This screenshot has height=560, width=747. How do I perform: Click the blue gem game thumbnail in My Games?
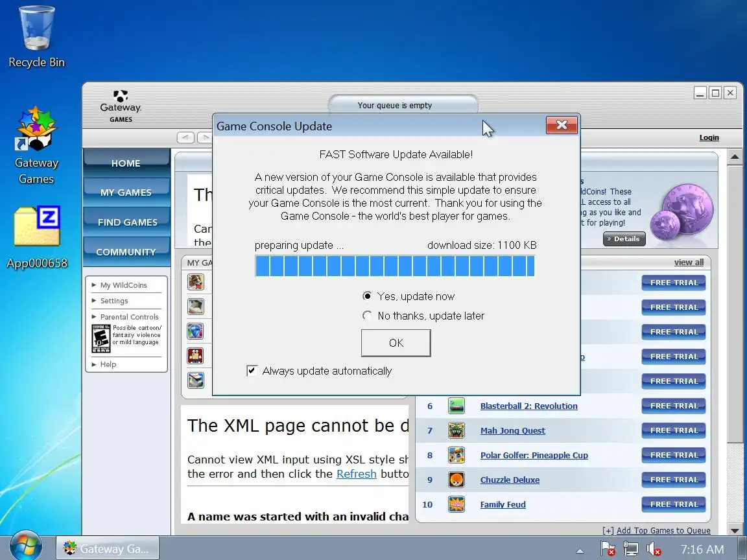pyautogui.click(x=195, y=331)
